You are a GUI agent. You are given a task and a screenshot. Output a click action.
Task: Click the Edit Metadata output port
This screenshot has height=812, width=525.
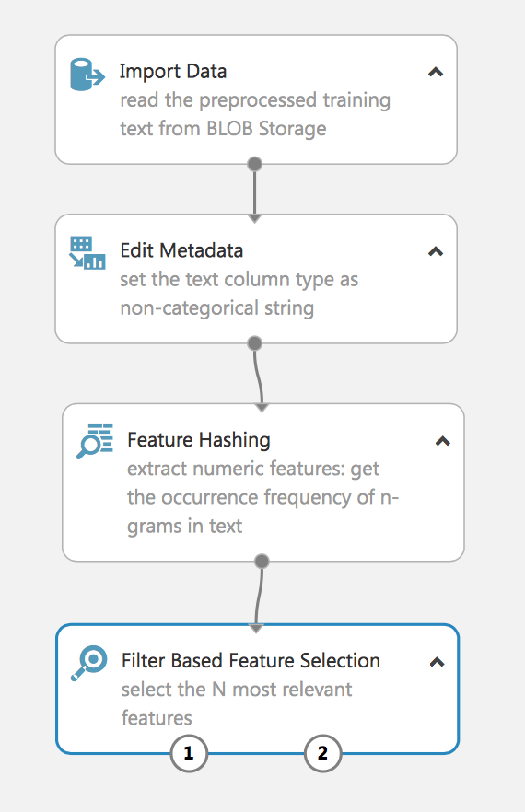pyautogui.click(x=254, y=342)
